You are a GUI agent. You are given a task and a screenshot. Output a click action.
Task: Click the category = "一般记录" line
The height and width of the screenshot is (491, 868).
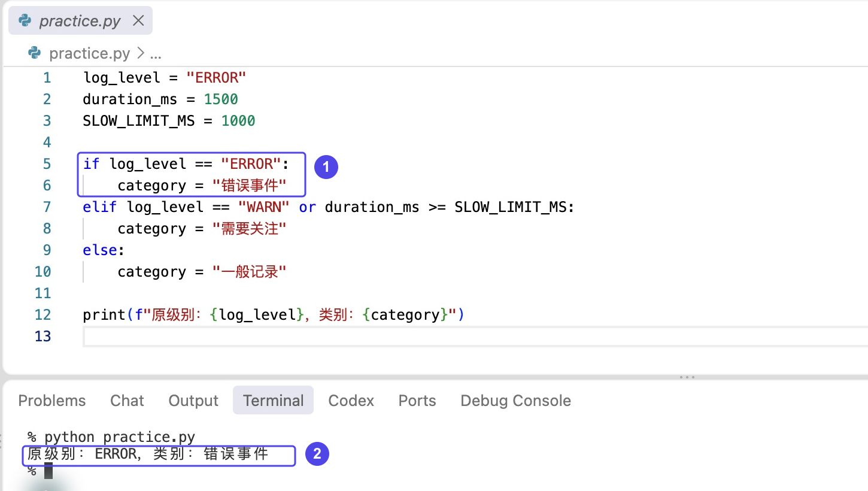pos(202,272)
